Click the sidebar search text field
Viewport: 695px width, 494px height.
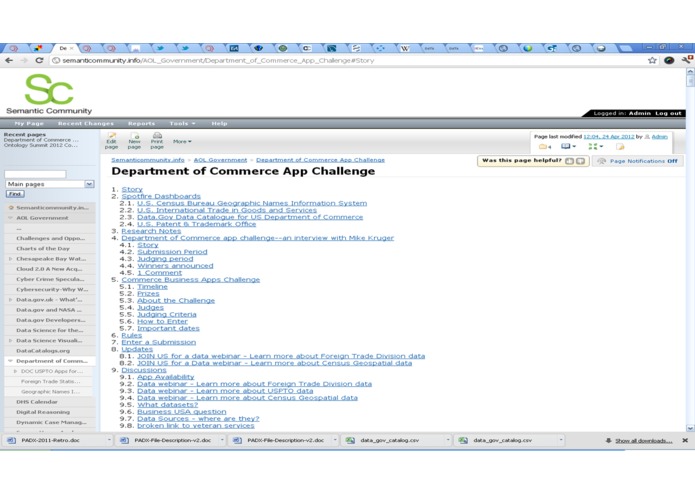tap(35, 174)
